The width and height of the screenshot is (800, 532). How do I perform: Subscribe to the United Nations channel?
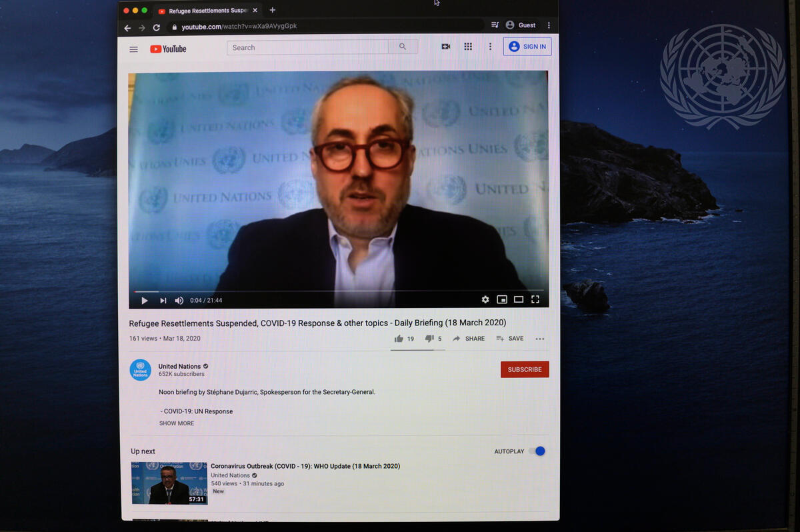(x=525, y=369)
